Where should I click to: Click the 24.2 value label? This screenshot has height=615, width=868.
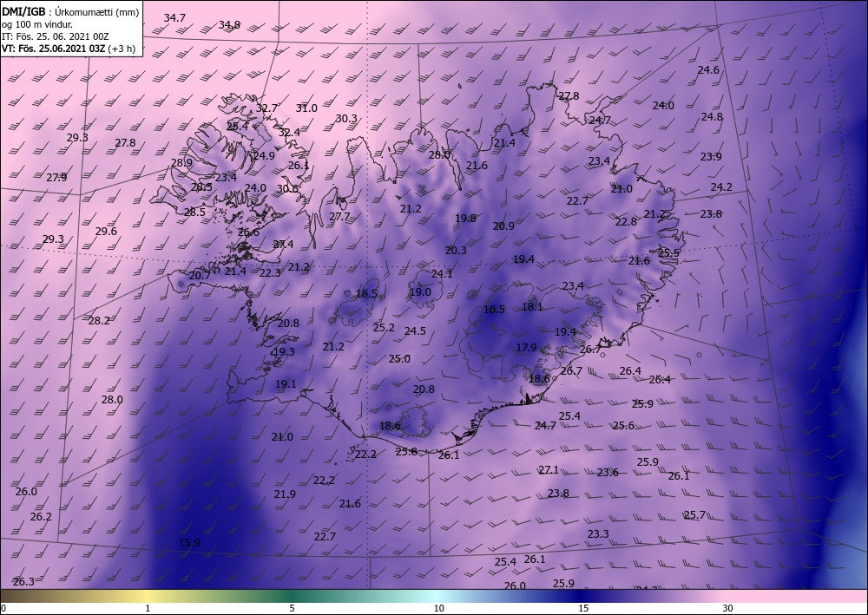pos(721,187)
